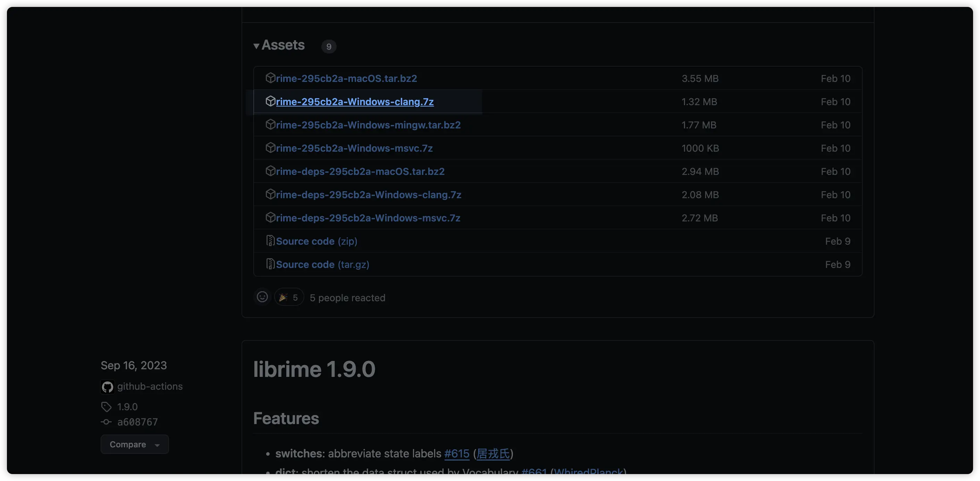
Task: Download rime-295cb2a-macOS.tar.bz2
Action: pyautogui.click(x=346, y=78)
